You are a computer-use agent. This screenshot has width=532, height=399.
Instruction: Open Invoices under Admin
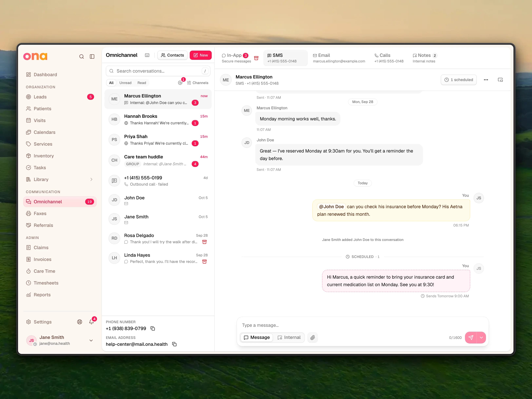(x=60, y=259)
